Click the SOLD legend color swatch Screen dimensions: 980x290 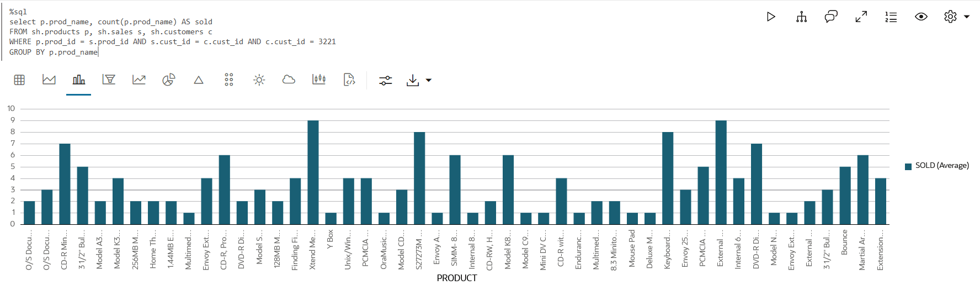tap(908, 166)
